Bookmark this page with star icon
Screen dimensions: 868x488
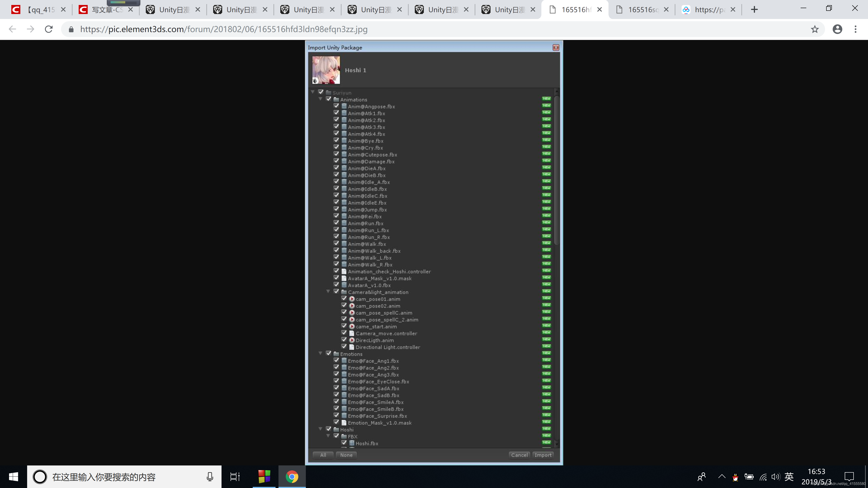pyautogui.click(x=814, y=29)
